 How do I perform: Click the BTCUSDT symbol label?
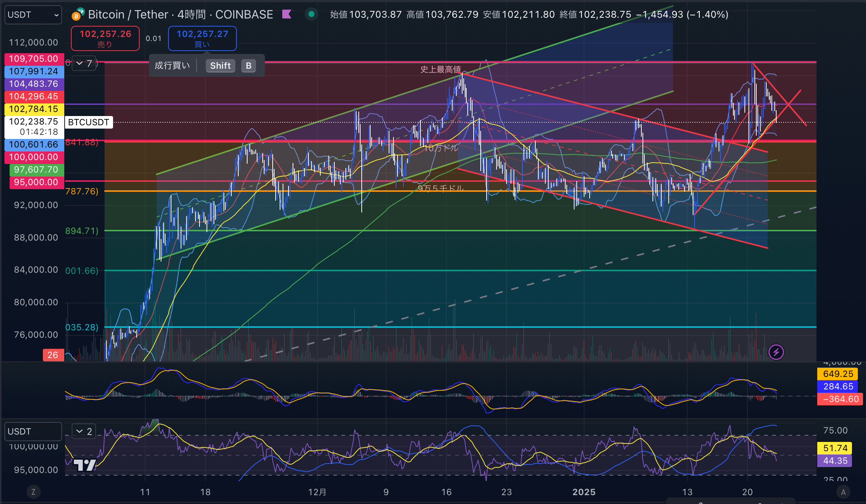89,122
